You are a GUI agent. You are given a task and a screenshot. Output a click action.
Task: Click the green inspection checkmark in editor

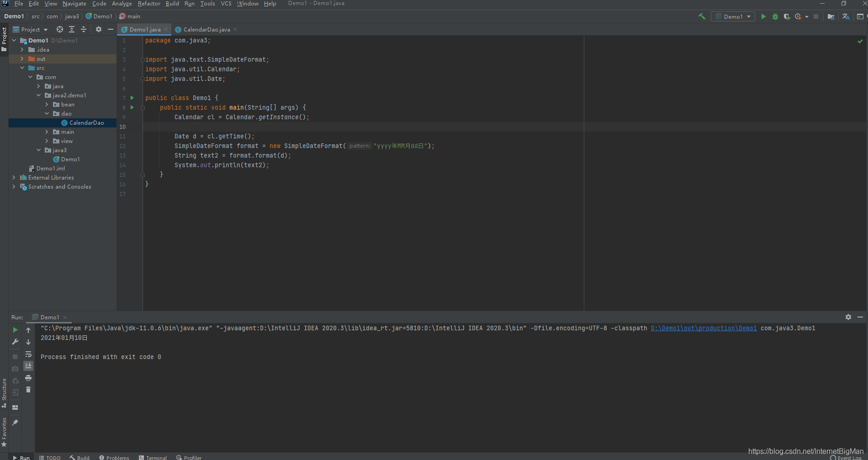(860, 41)
